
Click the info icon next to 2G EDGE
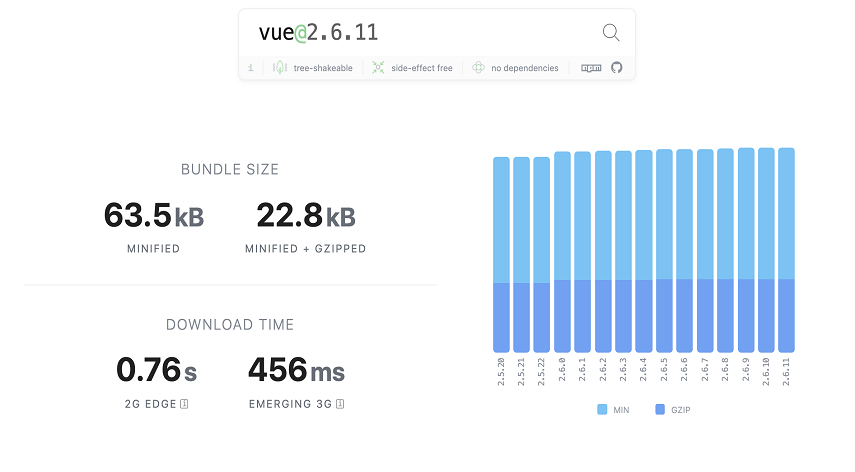pos(184,404)
